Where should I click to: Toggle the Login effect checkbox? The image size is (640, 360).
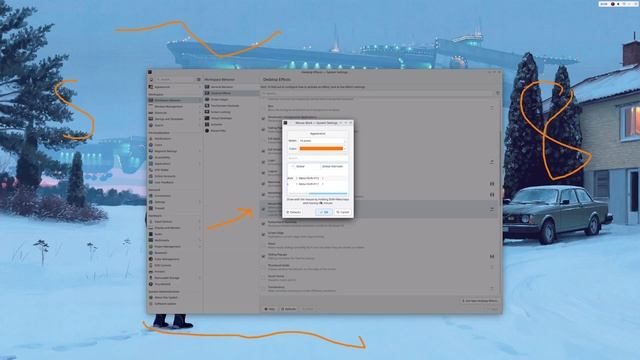[263, 162]
